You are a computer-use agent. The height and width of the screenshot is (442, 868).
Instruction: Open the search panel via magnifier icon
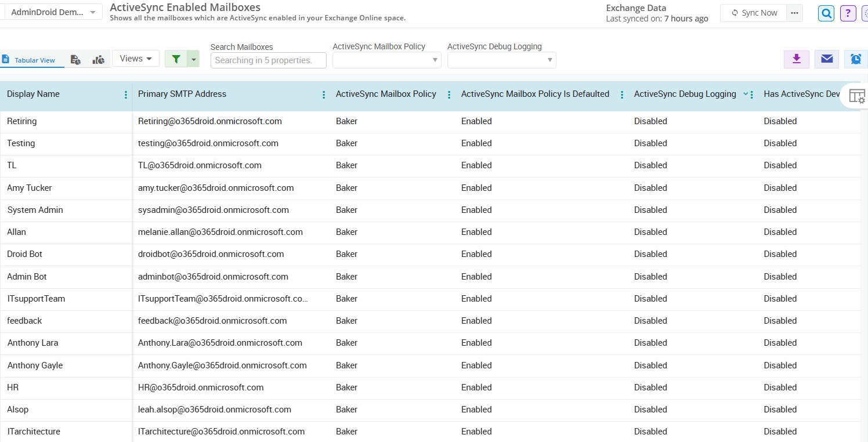[x=826, y=13]
